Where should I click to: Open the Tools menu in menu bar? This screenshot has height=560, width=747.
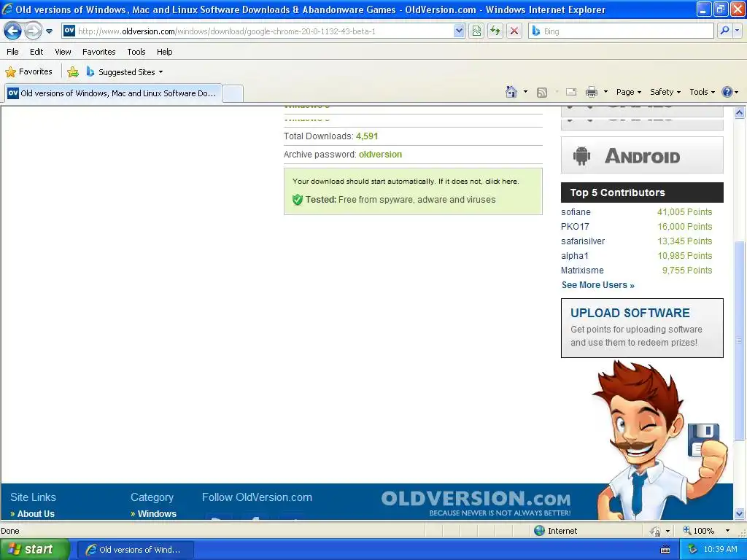[136, 52]
